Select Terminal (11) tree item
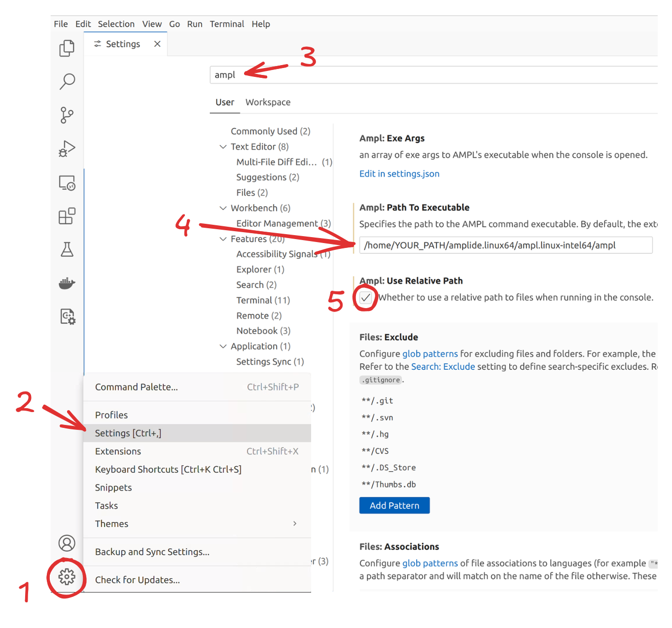Screen dimensions: 672x628 tap(263, 301)
